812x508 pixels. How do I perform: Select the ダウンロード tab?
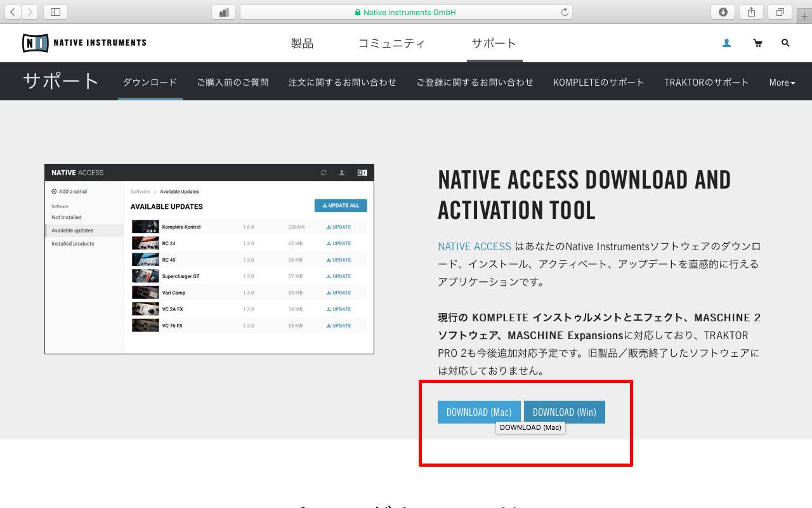click(150, 83)
